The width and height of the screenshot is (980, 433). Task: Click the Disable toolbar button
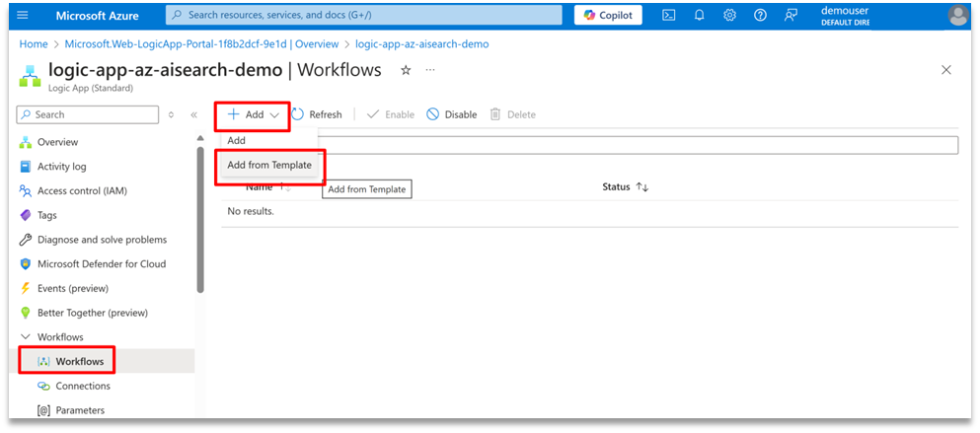tap(452, 115)
